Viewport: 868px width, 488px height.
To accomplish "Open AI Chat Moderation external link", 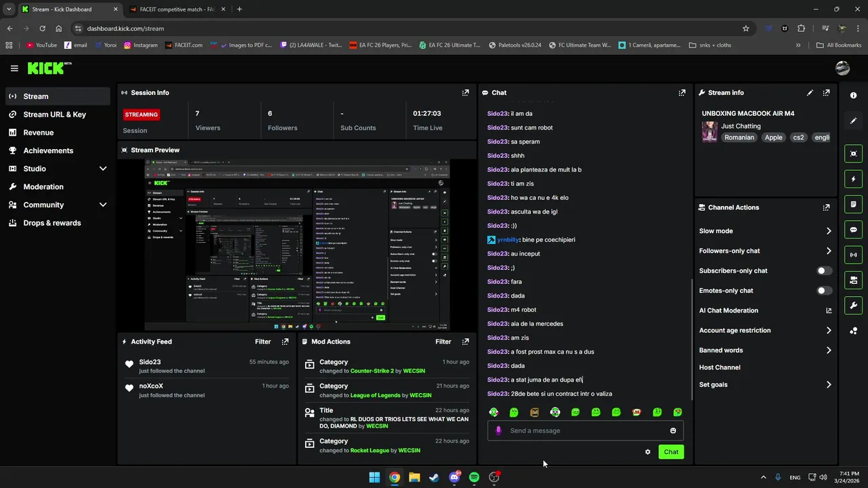I will [829, 310].
